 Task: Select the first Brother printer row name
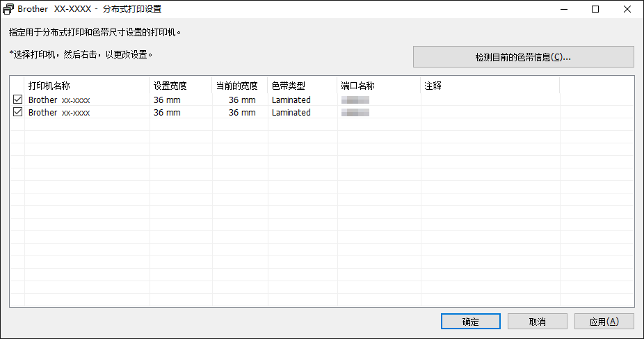point(59,100)
